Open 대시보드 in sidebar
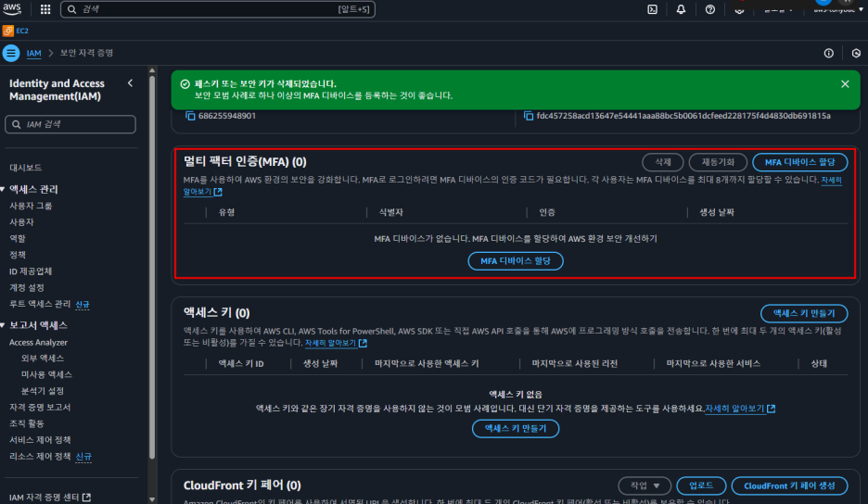The image size is (868, 504). coord(25,168)
